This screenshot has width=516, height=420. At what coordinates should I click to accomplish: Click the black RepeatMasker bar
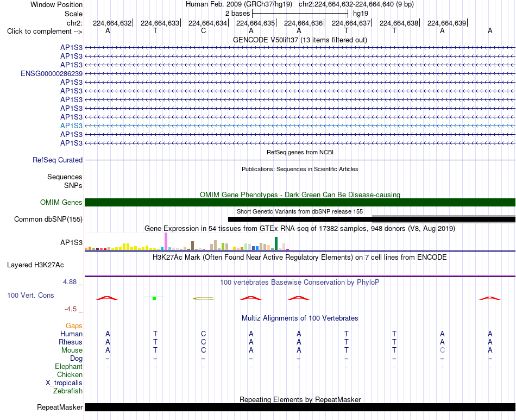[300, 407]
